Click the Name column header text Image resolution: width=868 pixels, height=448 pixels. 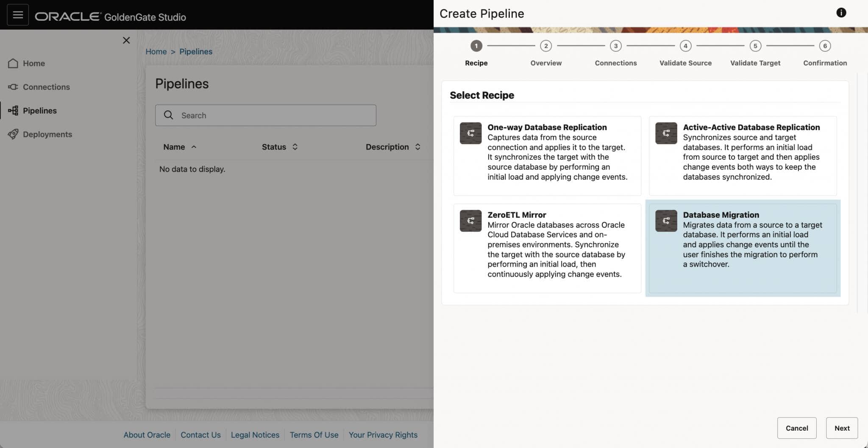click(174, 147)
